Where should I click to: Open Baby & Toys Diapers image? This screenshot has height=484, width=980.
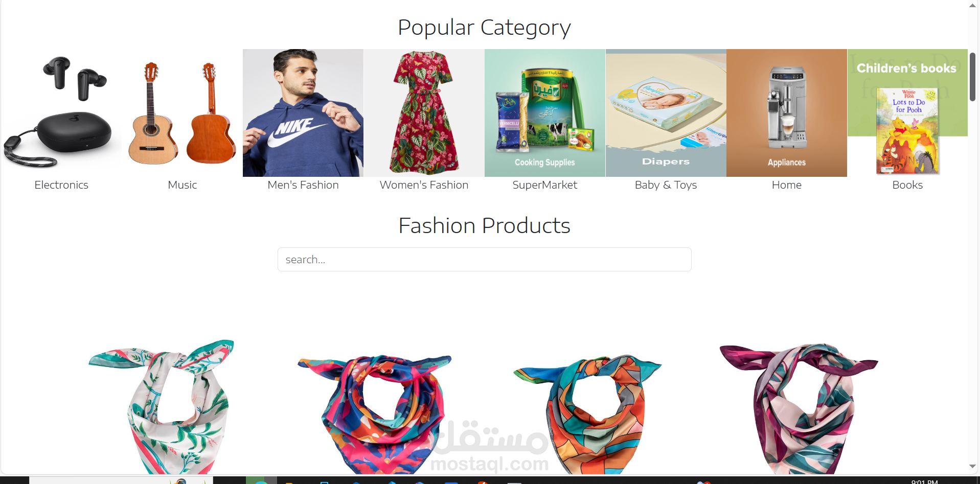pos(666,113)
